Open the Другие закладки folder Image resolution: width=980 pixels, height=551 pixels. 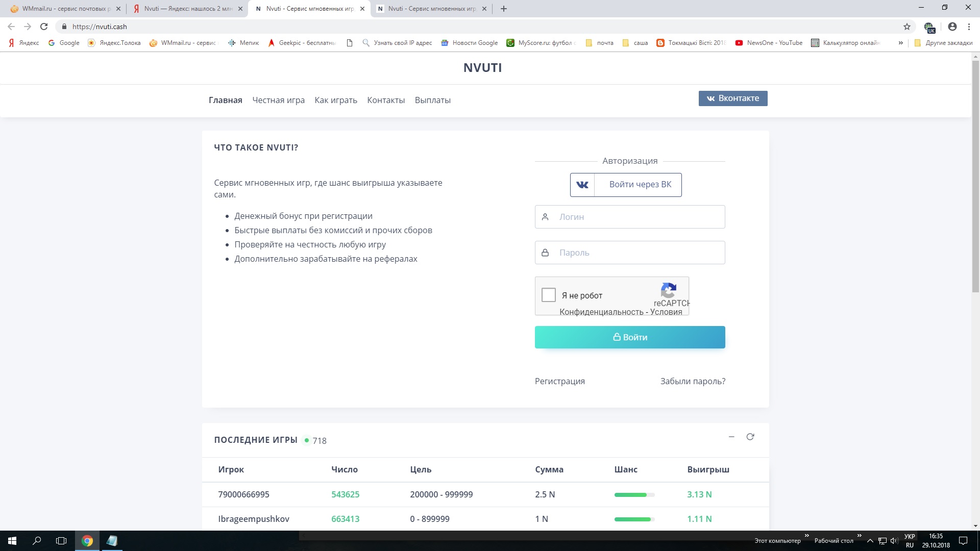943,43
